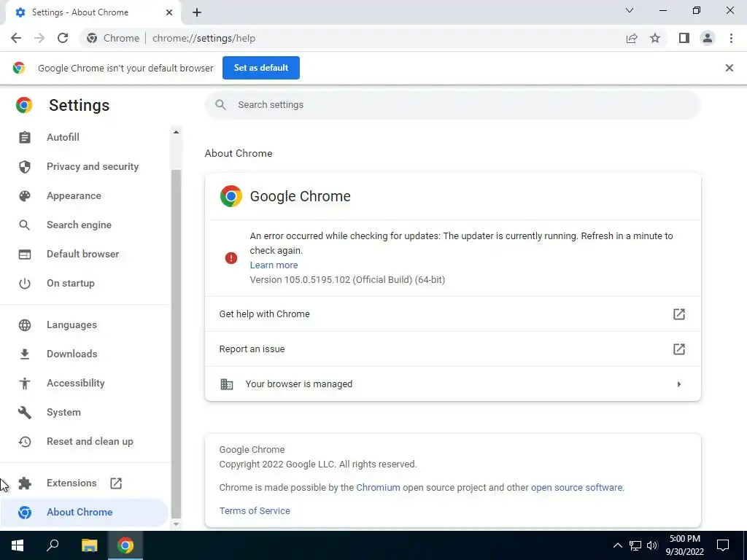Click the forward navigation arrow
The image size is (747, 560).
pos(39,38)
